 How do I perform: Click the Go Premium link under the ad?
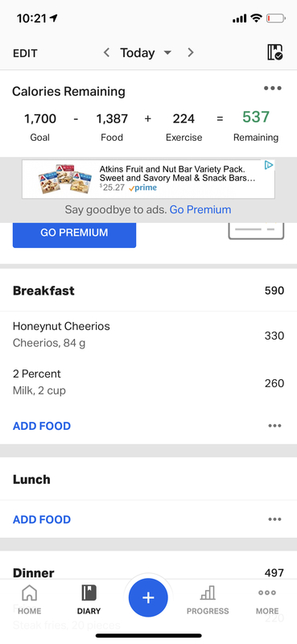click(x=200, y=210)
